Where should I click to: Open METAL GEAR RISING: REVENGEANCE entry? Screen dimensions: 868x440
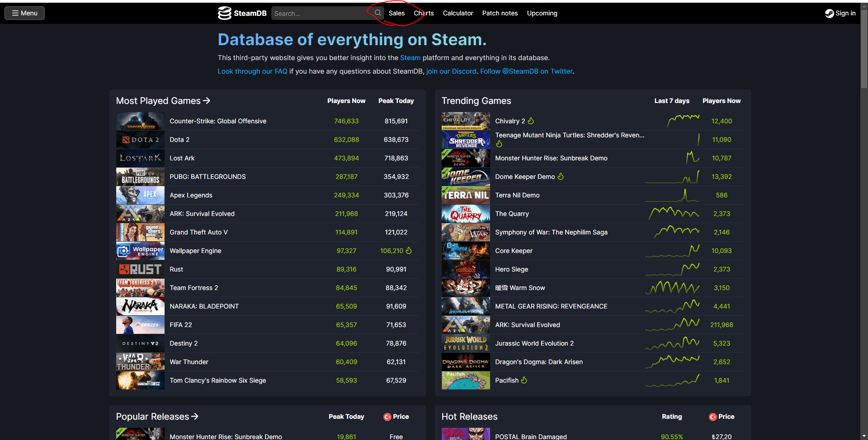[551, 306]
